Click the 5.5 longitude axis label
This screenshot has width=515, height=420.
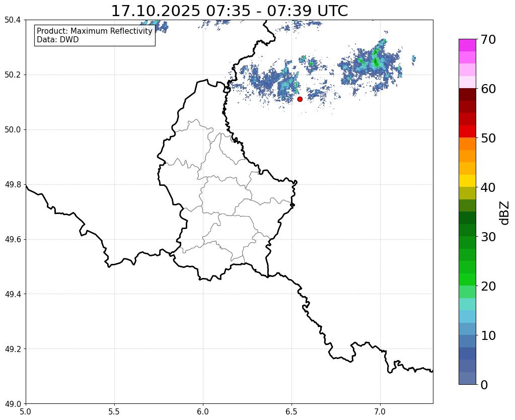tap(114, 411)
